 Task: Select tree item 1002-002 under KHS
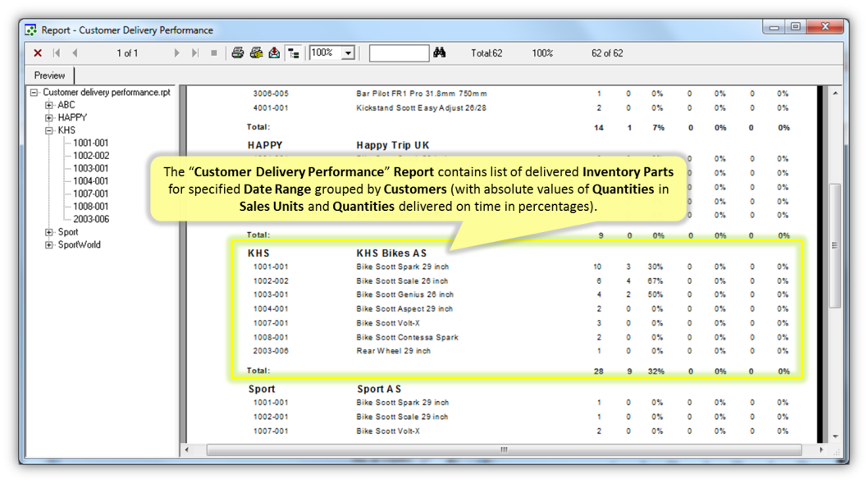coord(91,156)
